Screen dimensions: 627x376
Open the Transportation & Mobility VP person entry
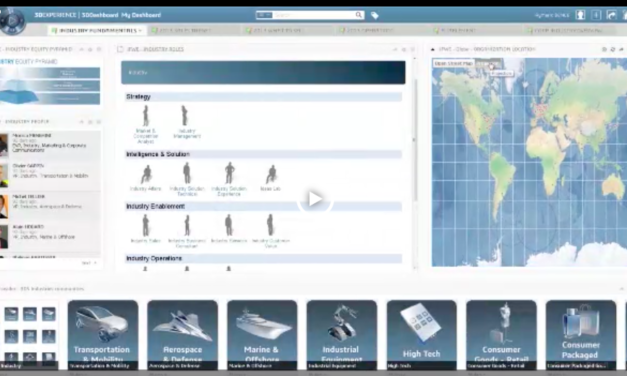tap(50, 175)
